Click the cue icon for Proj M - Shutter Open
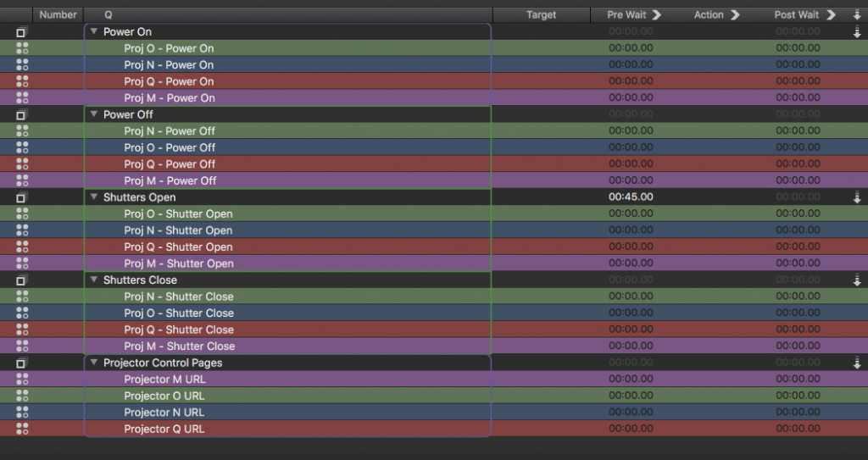Image resolution: width=868 pixels, height=460 pixels. (22, 263)
